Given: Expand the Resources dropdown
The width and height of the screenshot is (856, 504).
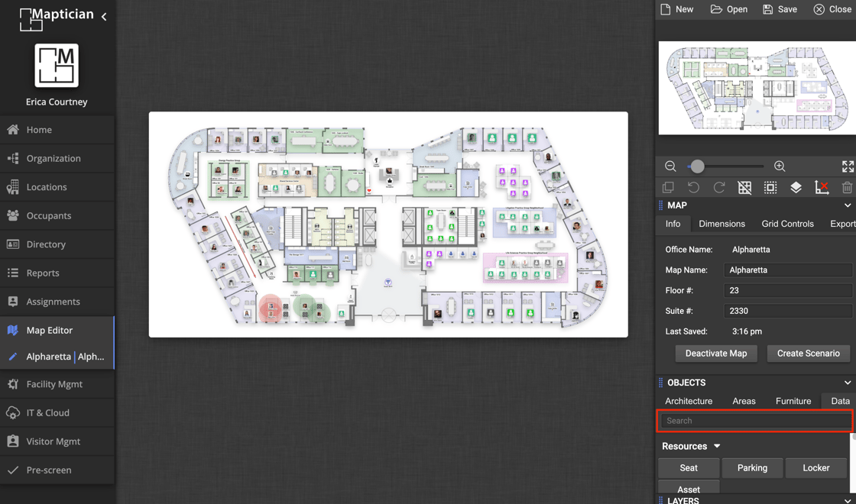Looking at the screenshot, I should point(717,446).
